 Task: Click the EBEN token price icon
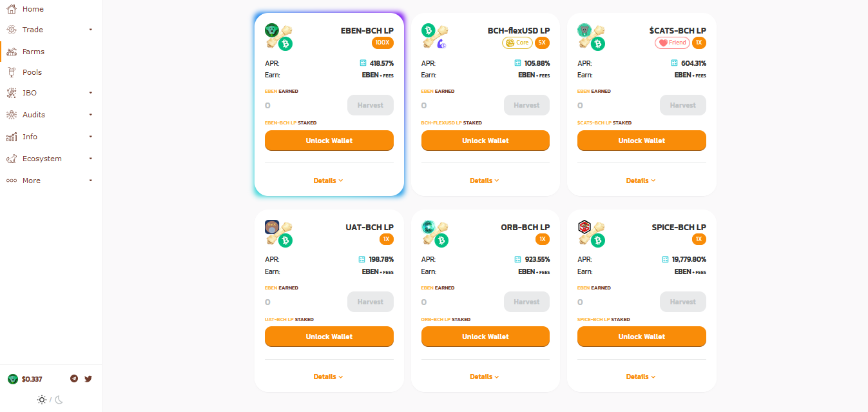pyautogui.click(x=13, y=379)
